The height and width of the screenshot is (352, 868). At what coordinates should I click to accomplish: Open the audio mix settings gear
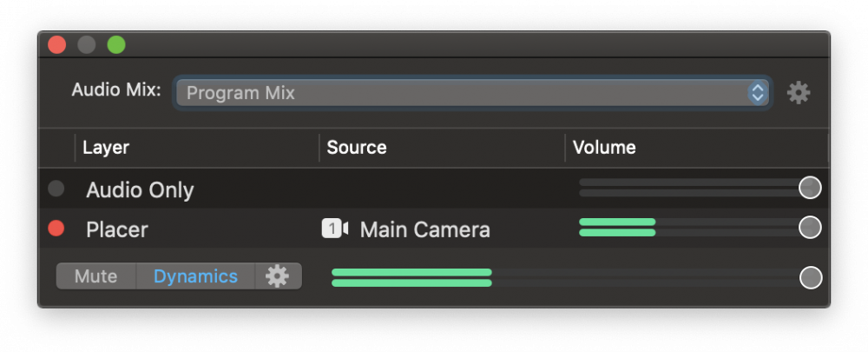(x=799, y=93)
